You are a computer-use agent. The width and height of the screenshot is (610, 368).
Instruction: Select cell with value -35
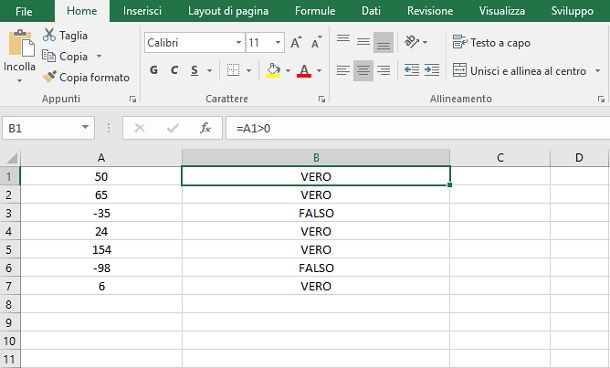tap(101, 213)
